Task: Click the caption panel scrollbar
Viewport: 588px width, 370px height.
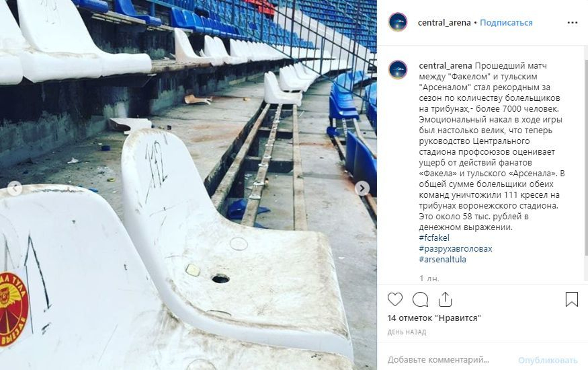Action: 586,157
